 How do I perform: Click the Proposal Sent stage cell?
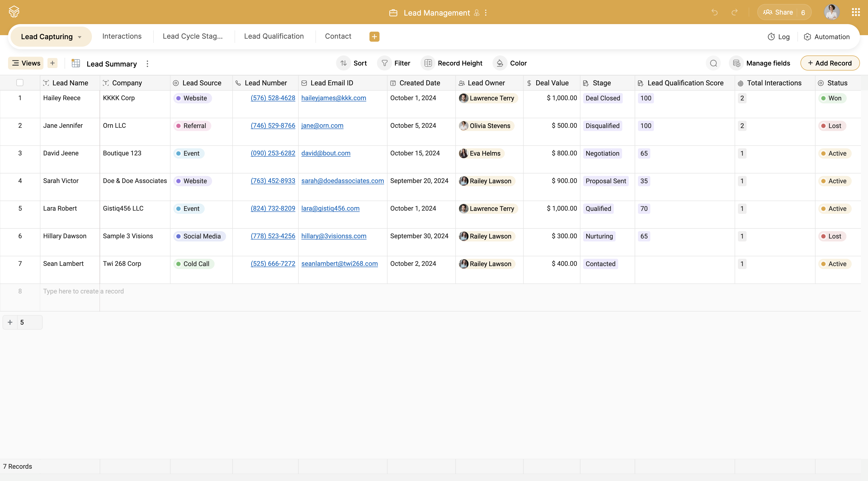(x=608, y=187)
